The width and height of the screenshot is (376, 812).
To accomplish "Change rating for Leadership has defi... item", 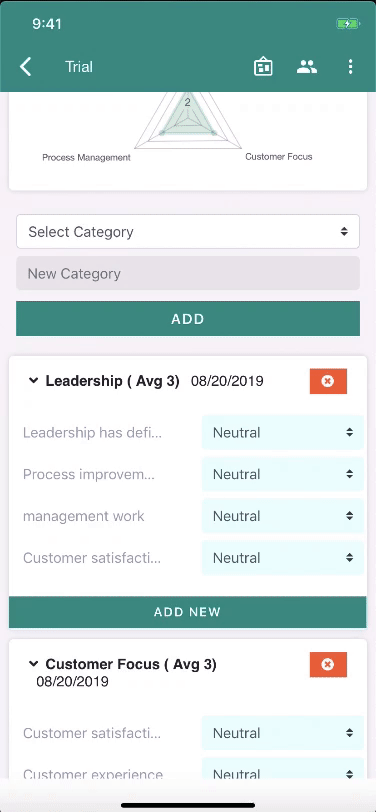I will [x=283, y=432].
